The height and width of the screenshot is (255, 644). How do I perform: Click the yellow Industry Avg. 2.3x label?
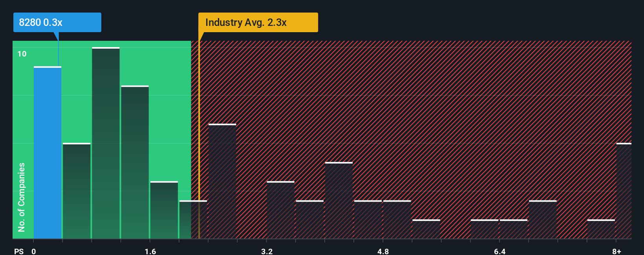tap(258, 22)
